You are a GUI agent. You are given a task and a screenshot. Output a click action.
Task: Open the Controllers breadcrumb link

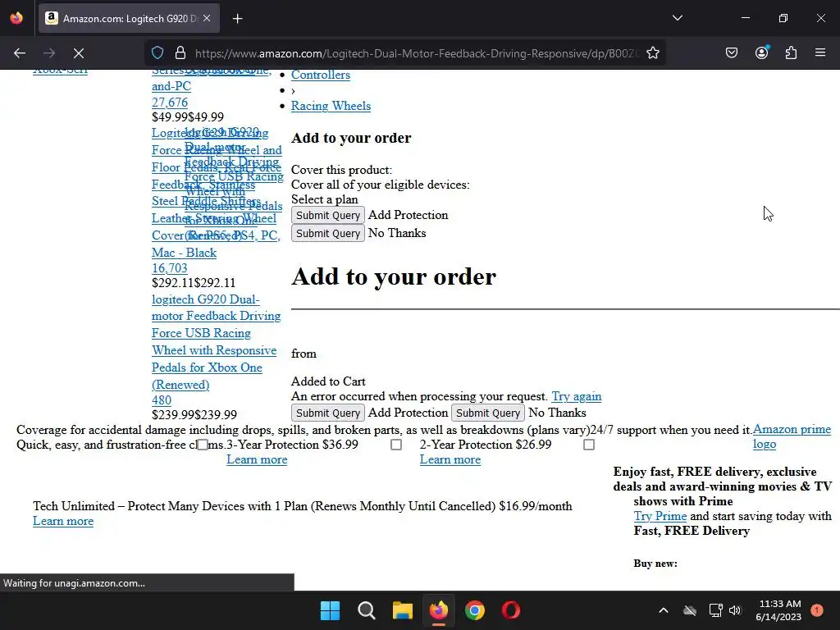click(x=321, y=75)
